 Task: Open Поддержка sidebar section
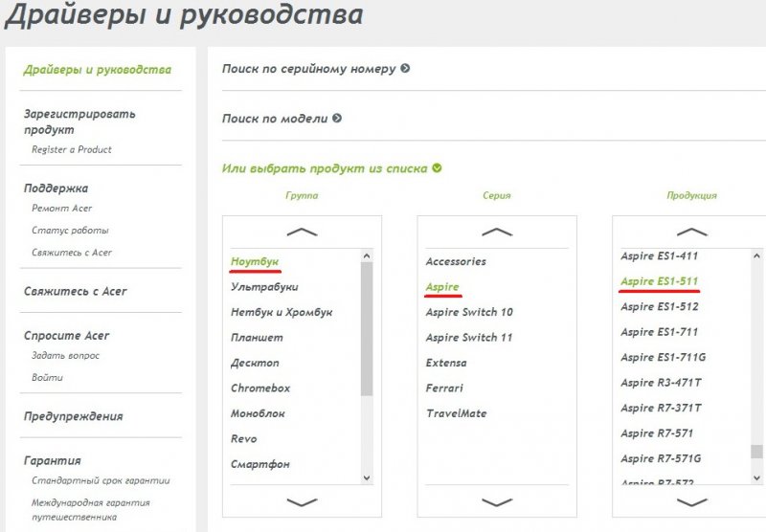tap(56, 188)
